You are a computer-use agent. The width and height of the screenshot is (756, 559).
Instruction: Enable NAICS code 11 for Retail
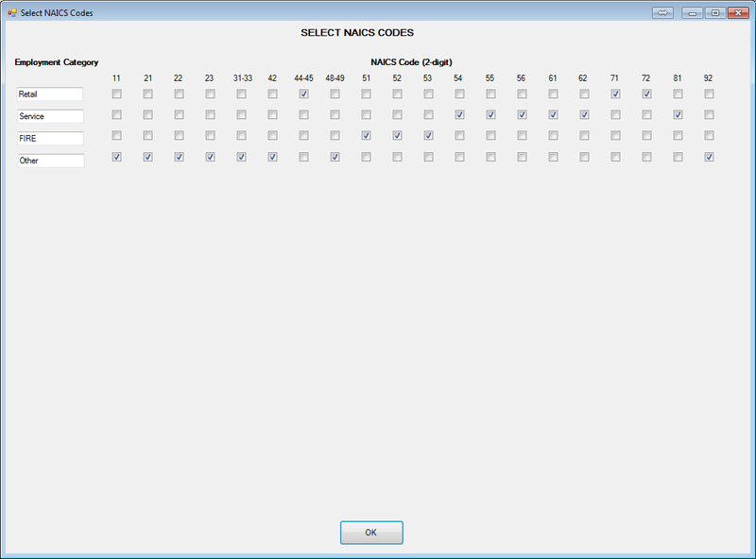[x=115, y=94]
